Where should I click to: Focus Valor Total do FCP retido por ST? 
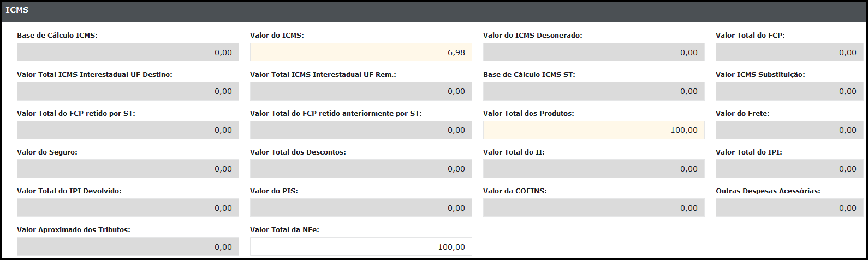[128, 130]
